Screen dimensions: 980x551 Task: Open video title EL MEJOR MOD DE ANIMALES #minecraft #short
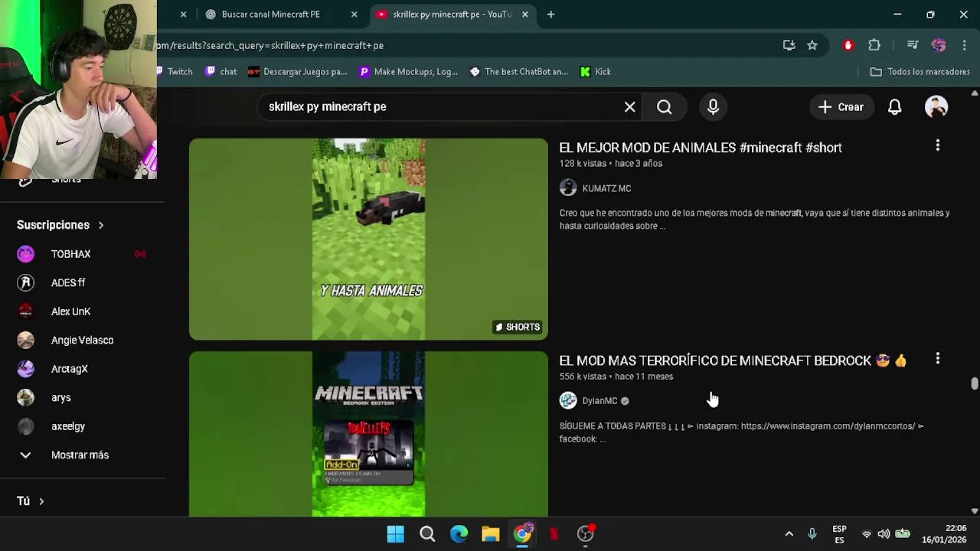[x=701, y=148]
